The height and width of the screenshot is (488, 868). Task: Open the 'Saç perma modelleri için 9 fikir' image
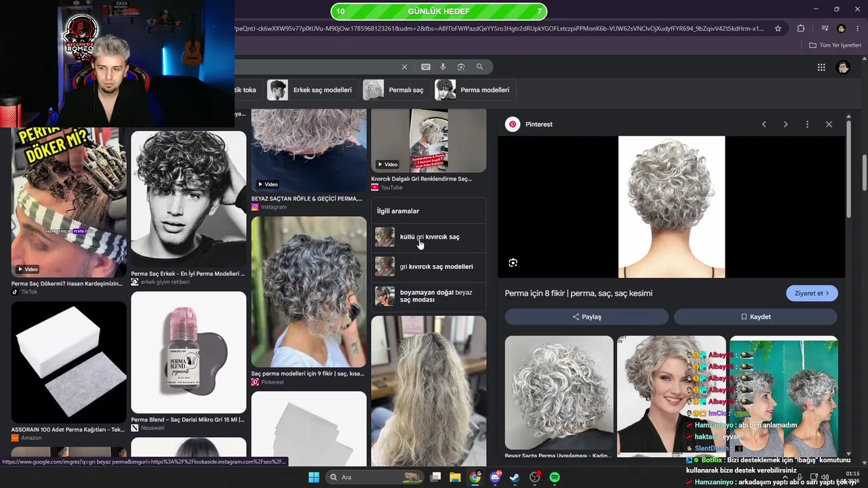[x=309, y=292]
